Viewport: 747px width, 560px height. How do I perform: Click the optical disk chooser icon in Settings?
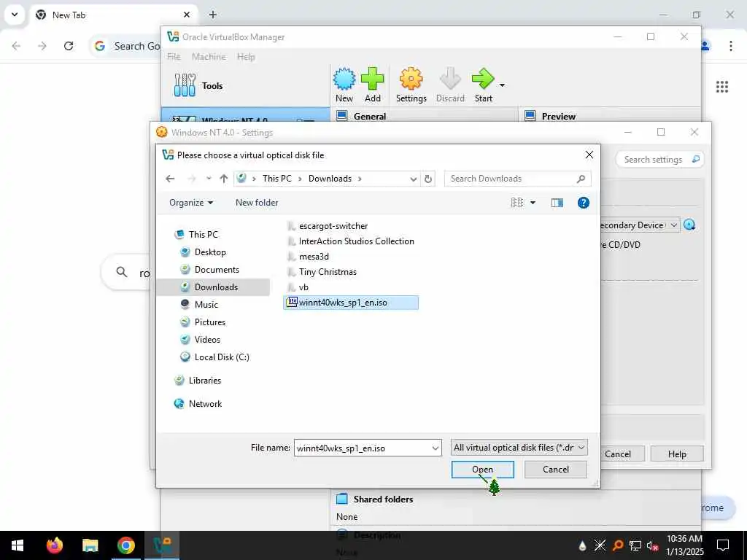pos(690,225)
